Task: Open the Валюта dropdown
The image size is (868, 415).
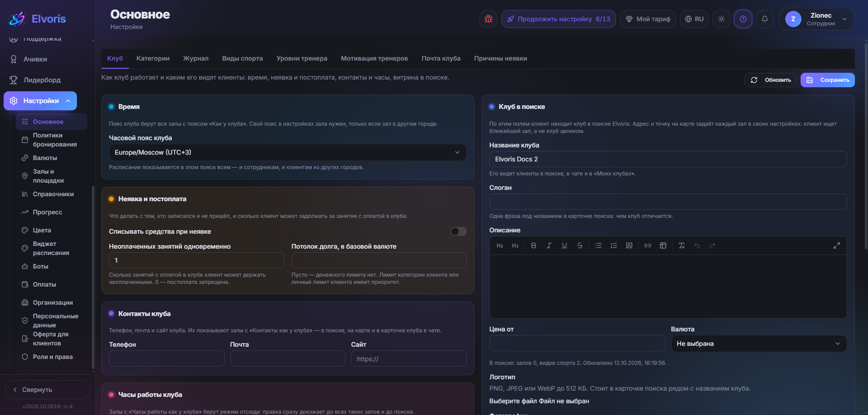Action: point(759,344)
